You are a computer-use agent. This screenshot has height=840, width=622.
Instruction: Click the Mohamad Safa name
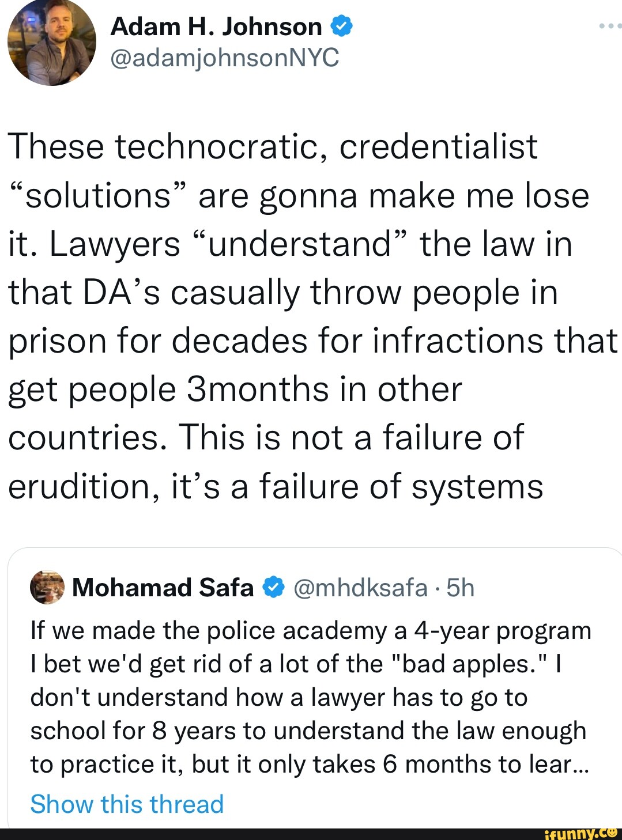[163, 588]
